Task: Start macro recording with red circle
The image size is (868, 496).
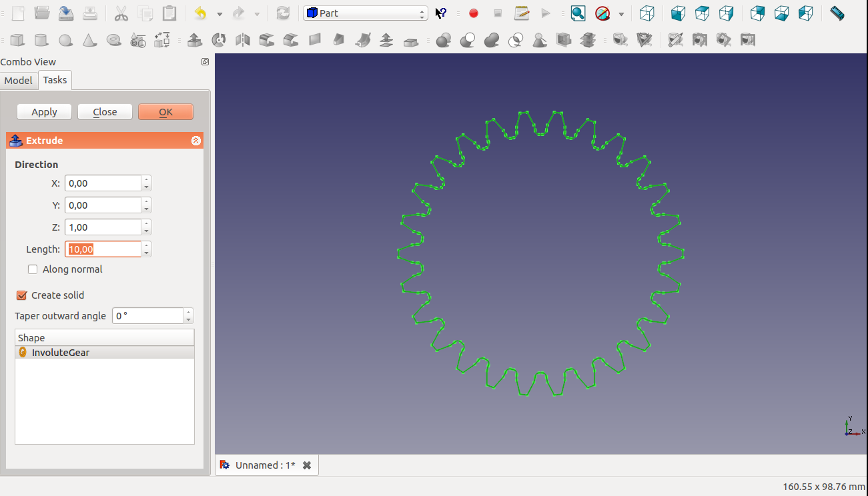Action: coord(474,13)
